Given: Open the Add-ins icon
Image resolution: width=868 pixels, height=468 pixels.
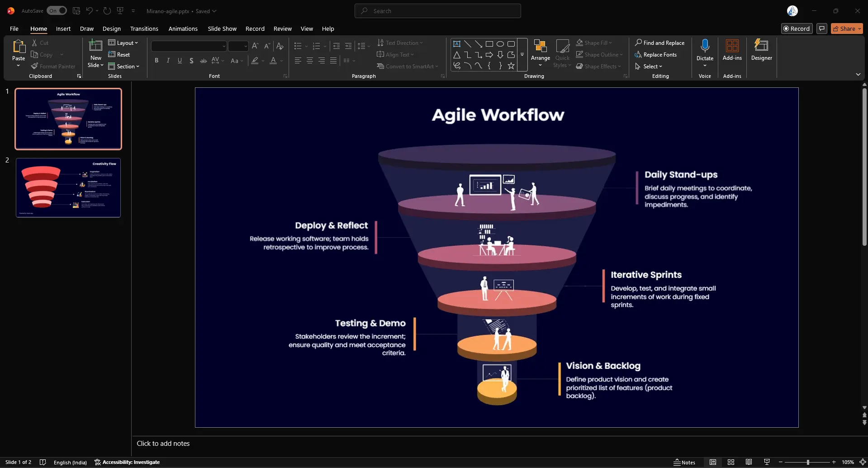Looking at the screenshot, I should point(732,46).
